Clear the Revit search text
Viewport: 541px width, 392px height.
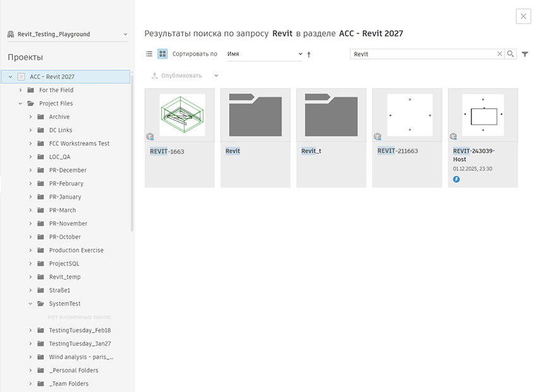tap(499, 54)
